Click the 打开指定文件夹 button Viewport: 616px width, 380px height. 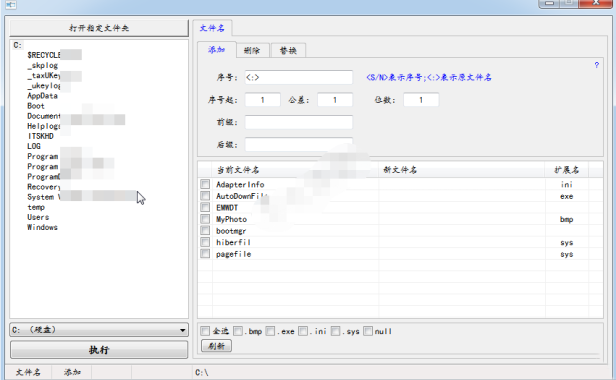point(99,28)
